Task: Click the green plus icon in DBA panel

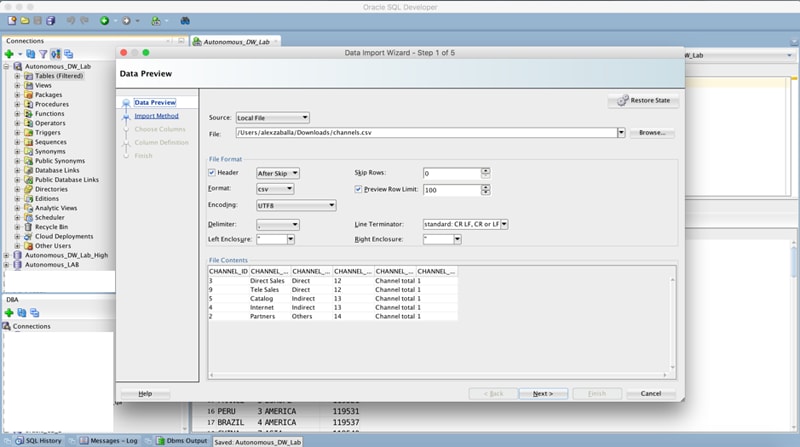Action: pyautogui.click(x=8, y=312)
